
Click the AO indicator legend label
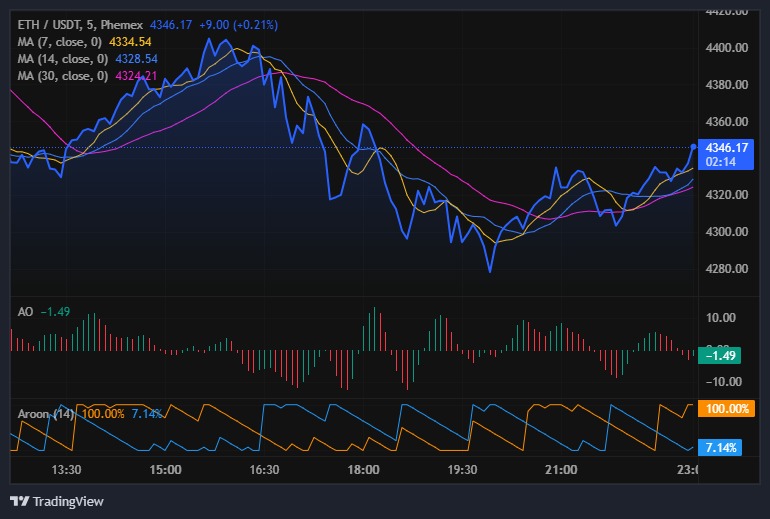tap(26, 312)
